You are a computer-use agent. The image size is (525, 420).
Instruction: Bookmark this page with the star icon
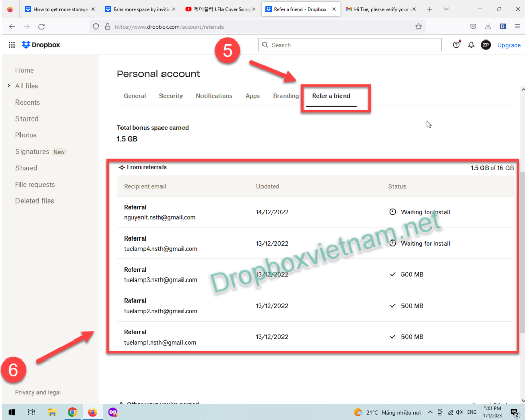click(x=418, y=27)
